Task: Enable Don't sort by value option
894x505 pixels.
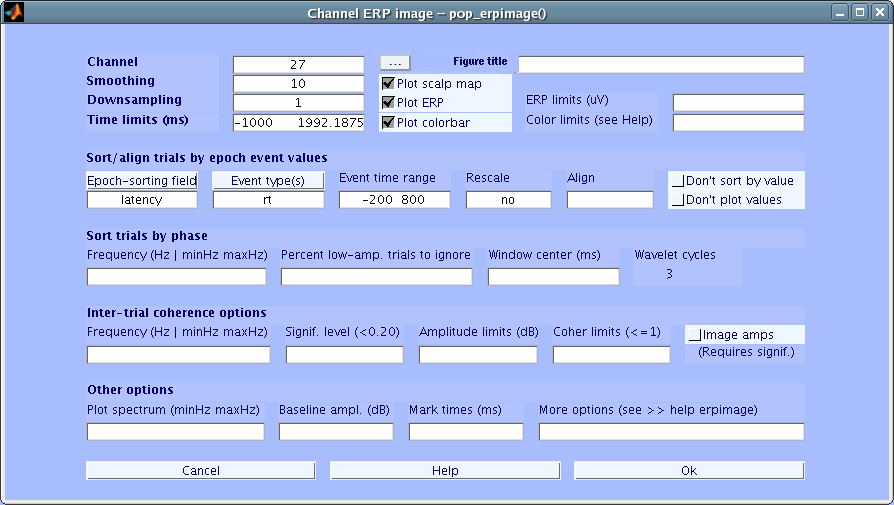Action: coord(679,181)
